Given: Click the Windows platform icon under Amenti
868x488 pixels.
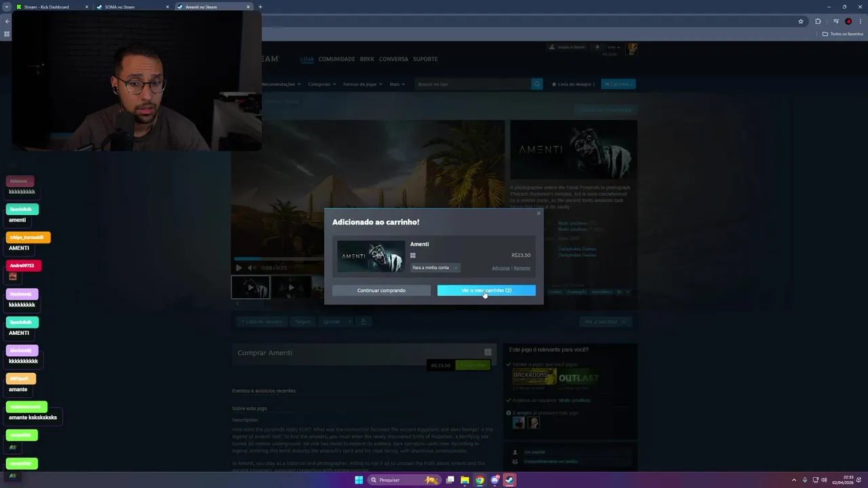Looking at the screenshot, I should 412,256.
